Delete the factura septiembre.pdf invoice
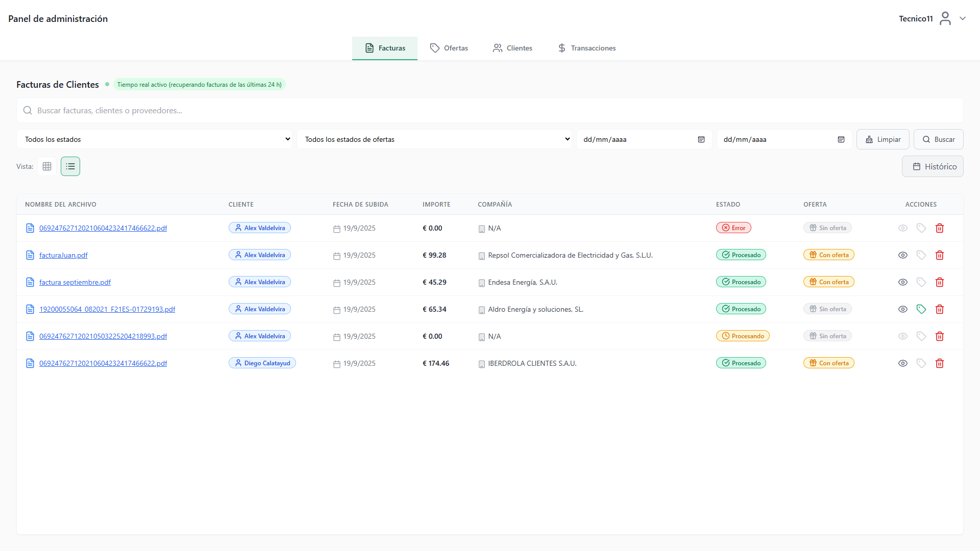Viewport: 980px width, 551px height. click(x=940, y=282)
